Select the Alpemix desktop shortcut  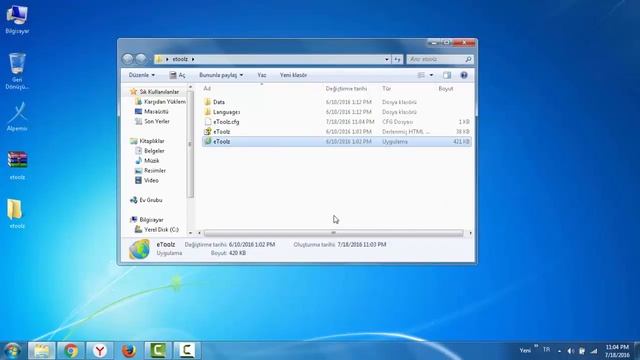point(17,117)
